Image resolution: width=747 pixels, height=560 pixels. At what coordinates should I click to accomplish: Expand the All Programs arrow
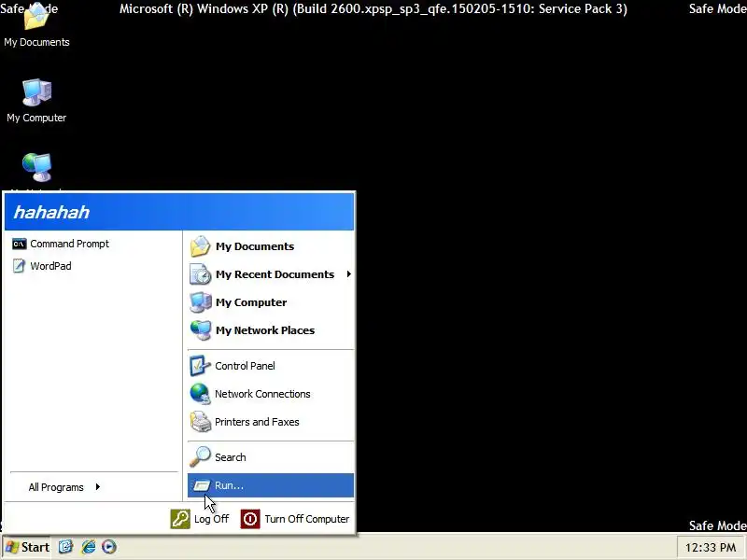click(98, 486)
